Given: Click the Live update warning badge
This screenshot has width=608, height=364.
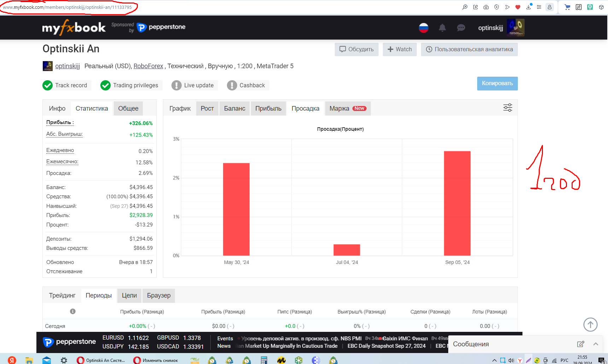Looking at the screenshot, I should click(176, 86).
